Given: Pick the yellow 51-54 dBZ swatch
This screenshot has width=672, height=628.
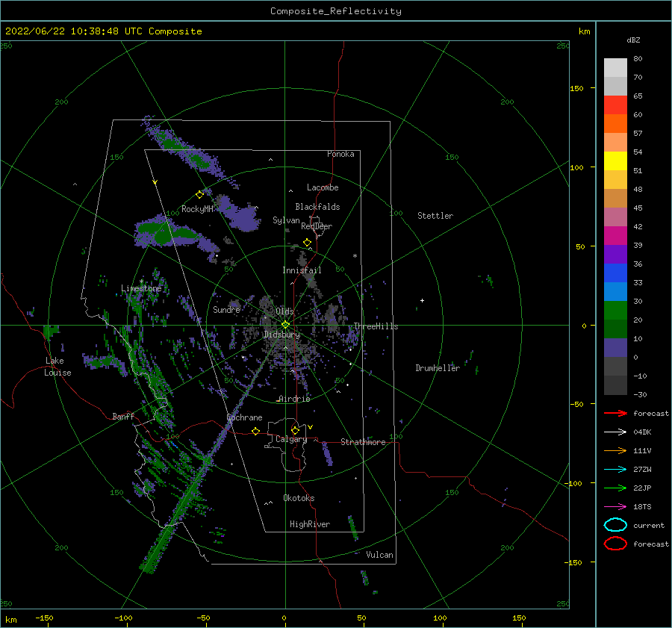Looking at the screenshot, I should (615, 161).
